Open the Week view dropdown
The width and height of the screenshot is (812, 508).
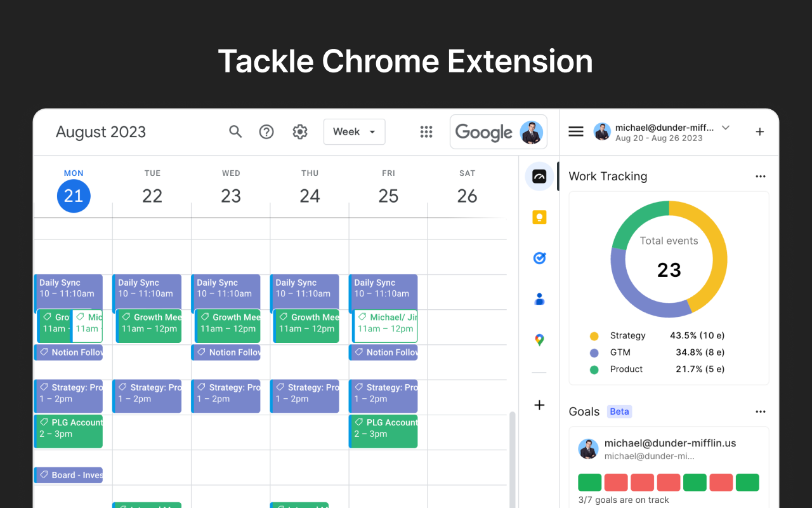point(354,131)
